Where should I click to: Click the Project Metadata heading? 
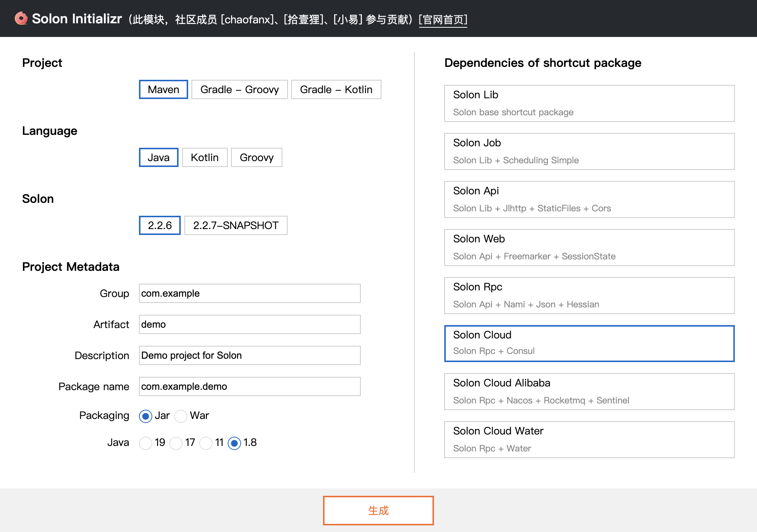(x=71, y=267)
